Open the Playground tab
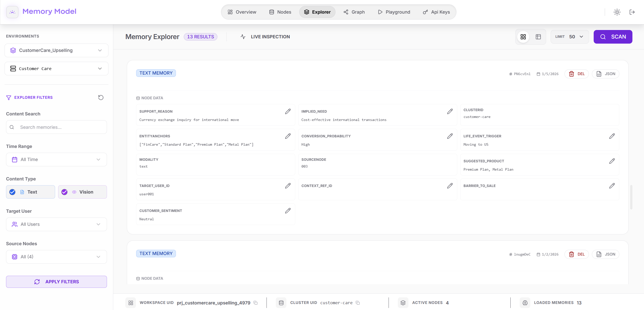 click(x=394, y=12)
